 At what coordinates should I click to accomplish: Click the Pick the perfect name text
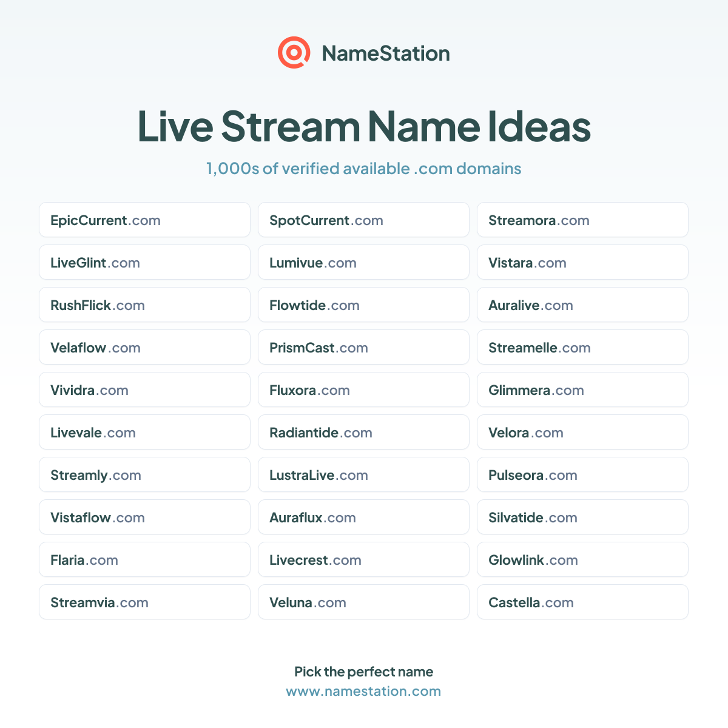[x=364, y=672]
